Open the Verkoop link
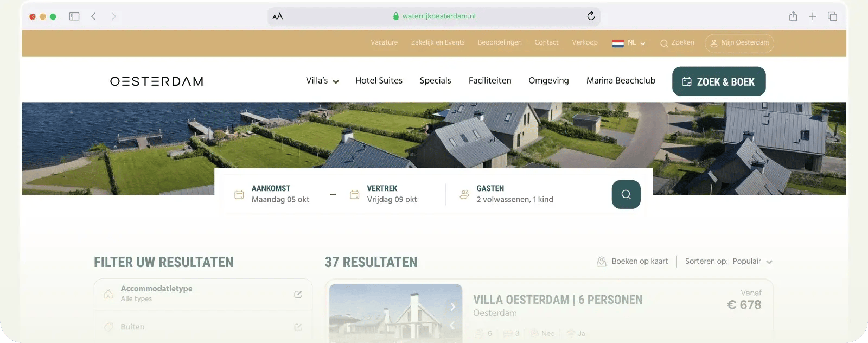Screen dimensions: 868x343 585,42
